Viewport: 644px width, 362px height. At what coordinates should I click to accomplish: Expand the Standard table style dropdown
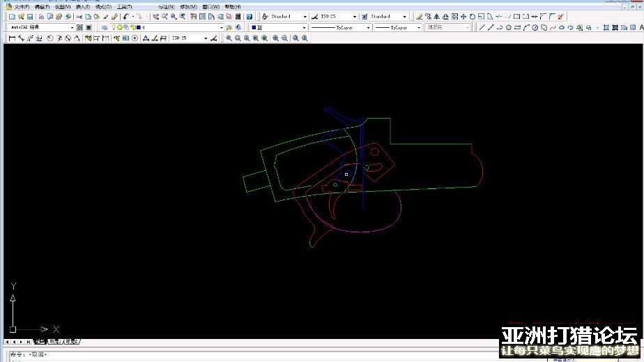pos(404,17)
